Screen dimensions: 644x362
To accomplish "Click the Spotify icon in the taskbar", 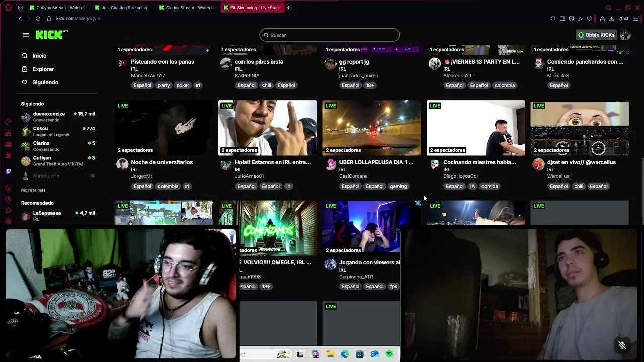I will point(389,354).
